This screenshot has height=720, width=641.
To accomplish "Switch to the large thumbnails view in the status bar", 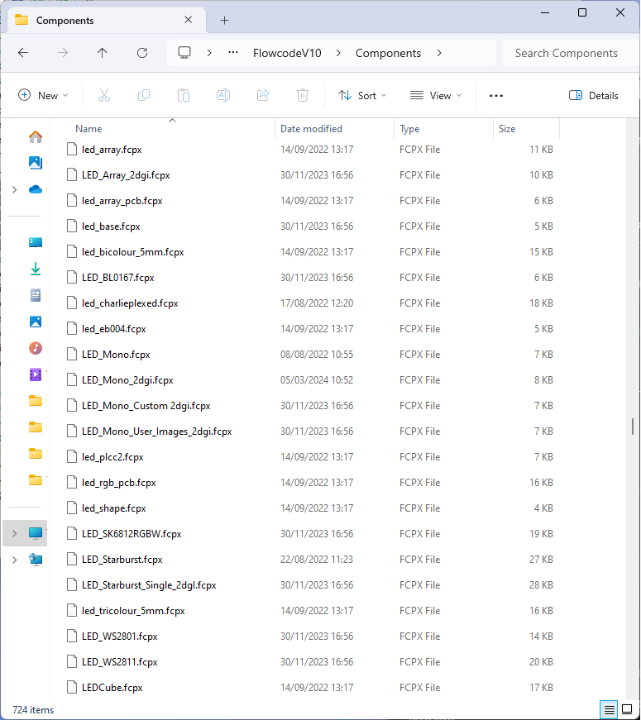I will point(627,709).
